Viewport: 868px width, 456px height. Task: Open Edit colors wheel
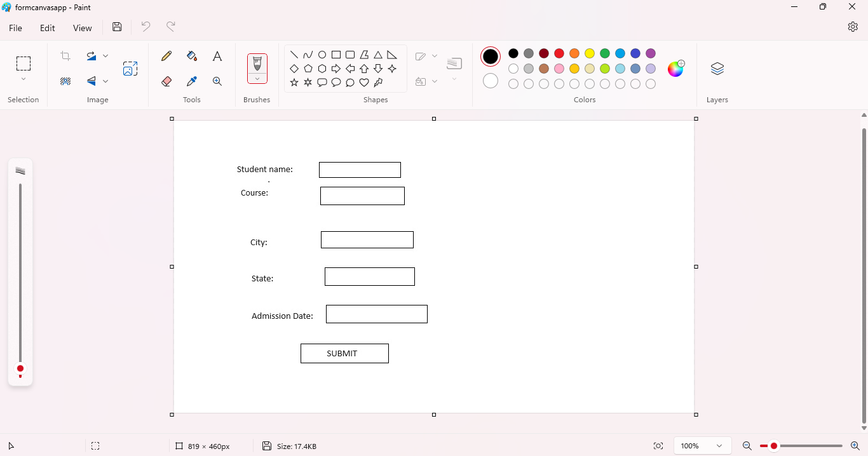tap(675, 69)
